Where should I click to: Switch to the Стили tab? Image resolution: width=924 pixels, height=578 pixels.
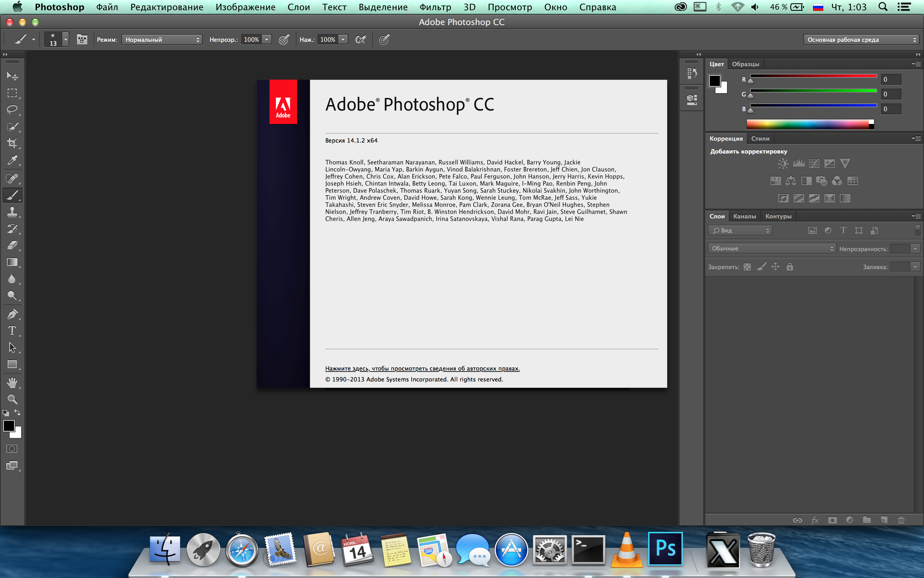click(760, 138)
